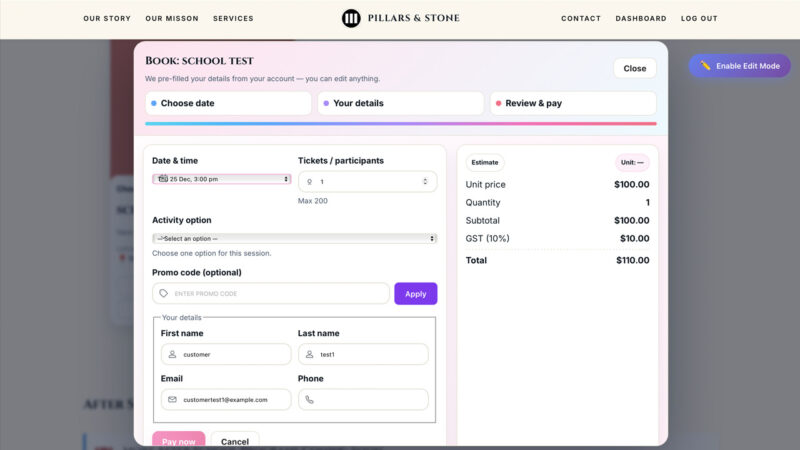Image resolution: width=800 pixels, height=450 pixels.
Task: Open the Dashboard menu item
Action: coord(640,18)
